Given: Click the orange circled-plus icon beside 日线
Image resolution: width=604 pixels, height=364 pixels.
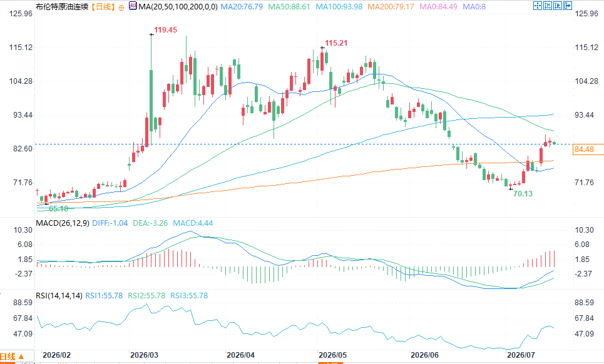Looking at the screenshot, I should tap(121, 8).
